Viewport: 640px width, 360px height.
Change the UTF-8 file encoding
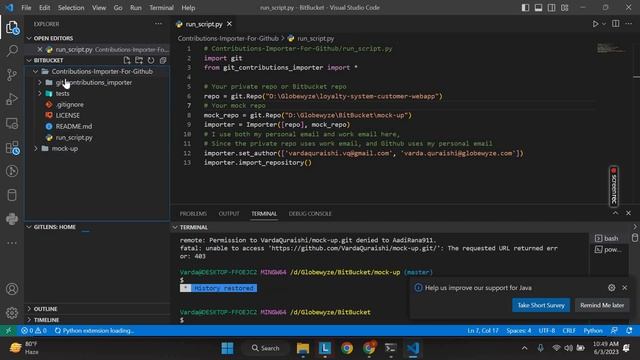pos(547,331)
